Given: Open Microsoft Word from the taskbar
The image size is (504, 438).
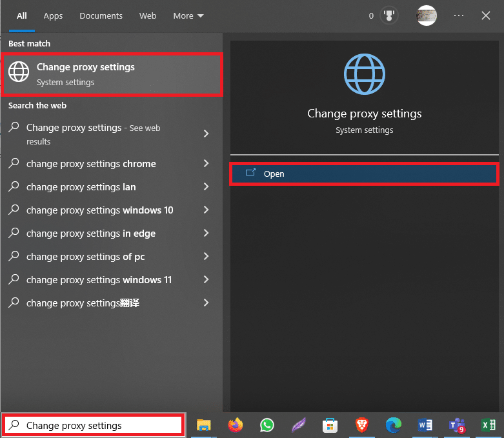Looking at the screenshot, I should (425, 425).
